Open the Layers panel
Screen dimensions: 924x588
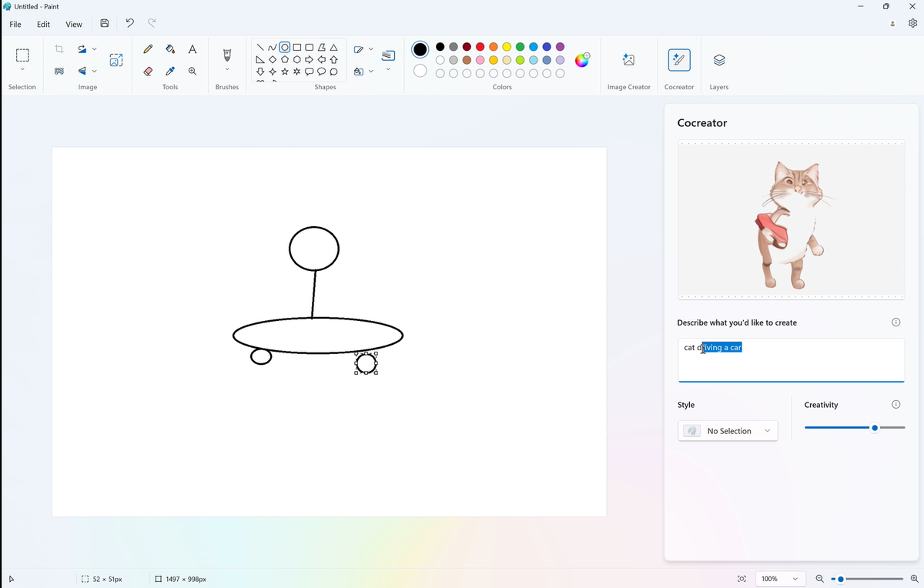point(718,60)
